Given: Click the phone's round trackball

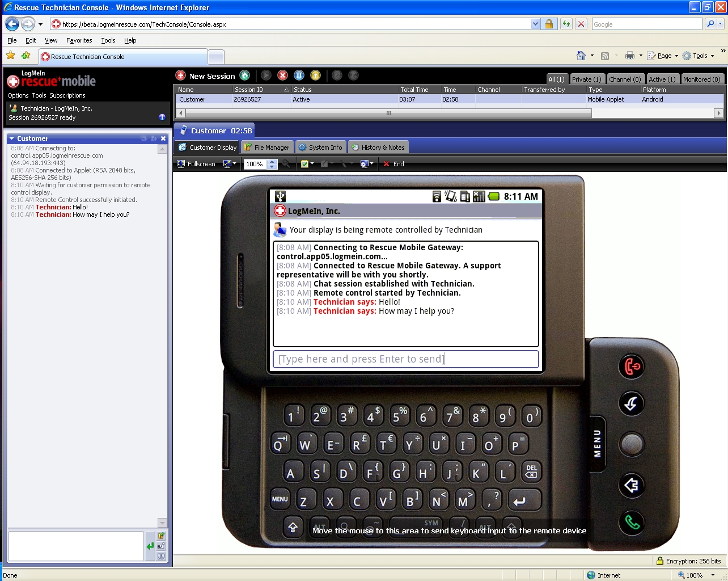Looking at the screenshot, I should [632, 444].
